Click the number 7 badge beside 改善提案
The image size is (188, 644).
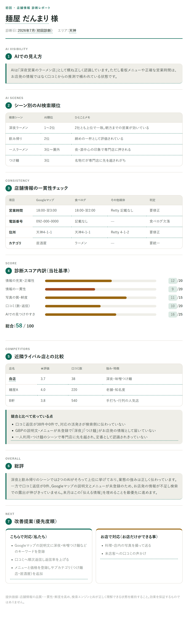click(x=9, y=521)
